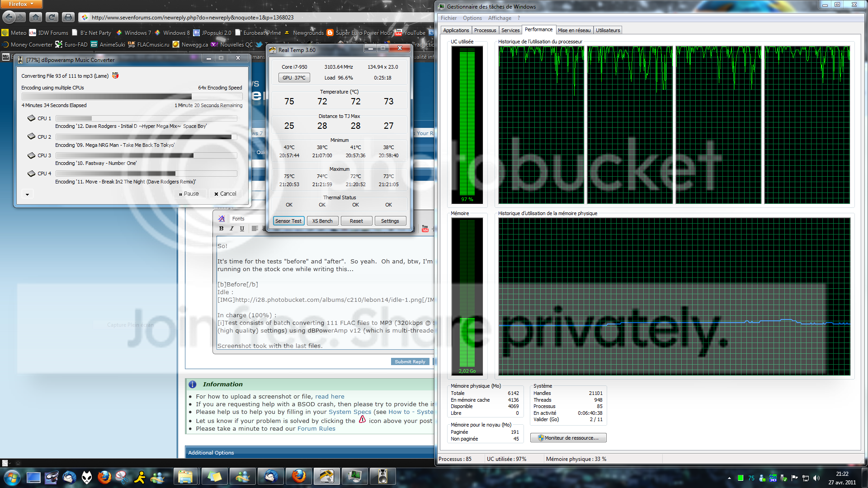This screenshot has width=868, height=488.
Task: Open the AnimeSuki bookmark
Action: [108, 45]
